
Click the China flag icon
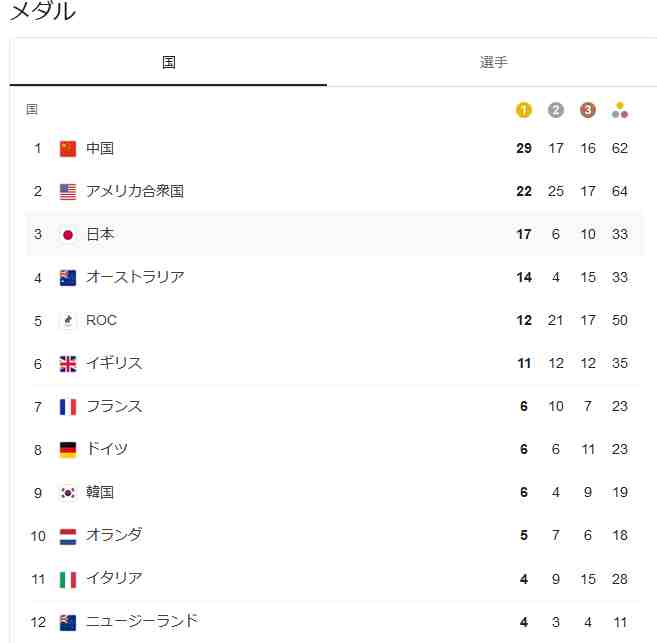coord(68,149)
